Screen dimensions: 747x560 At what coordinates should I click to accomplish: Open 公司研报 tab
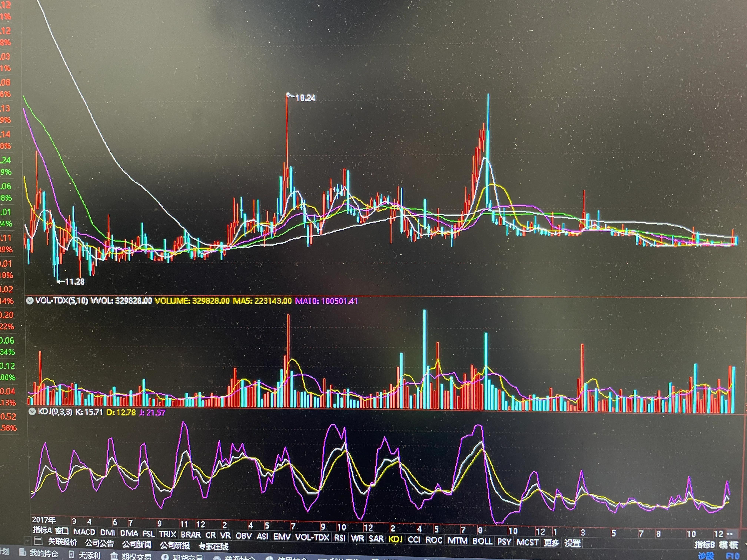click(175, 546)
